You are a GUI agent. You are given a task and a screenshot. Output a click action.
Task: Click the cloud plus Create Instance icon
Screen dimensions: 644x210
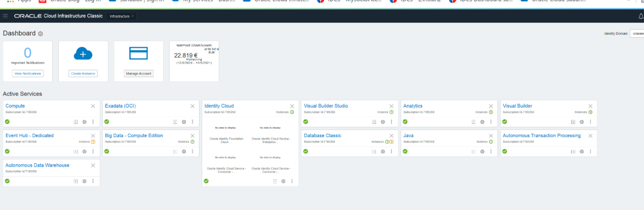tap(83, 54)
